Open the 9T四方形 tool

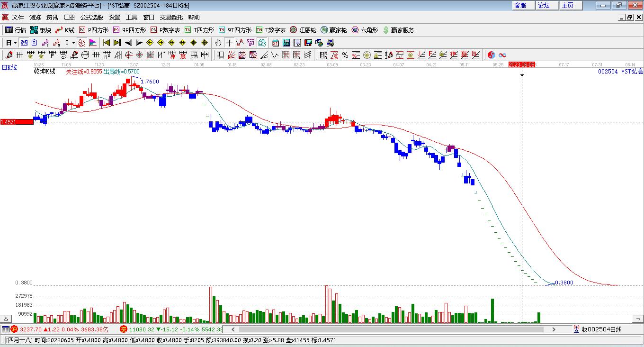click(234, 30)
